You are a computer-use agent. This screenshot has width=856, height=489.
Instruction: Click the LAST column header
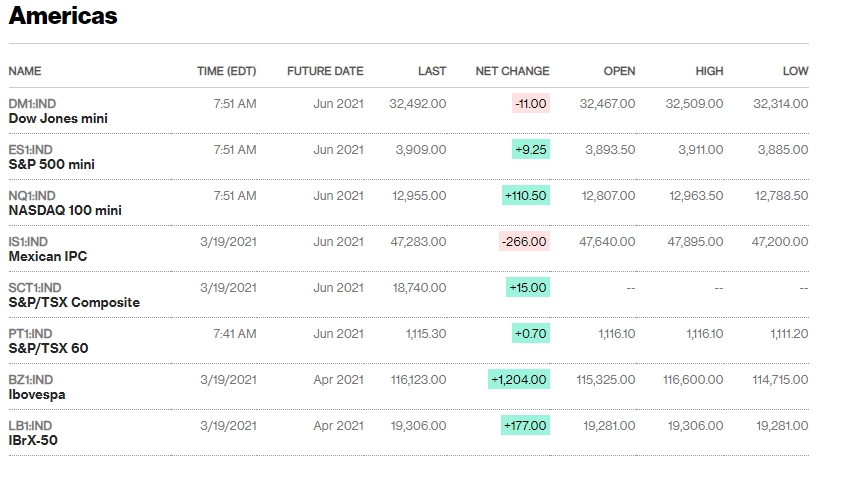click(432, 71)
